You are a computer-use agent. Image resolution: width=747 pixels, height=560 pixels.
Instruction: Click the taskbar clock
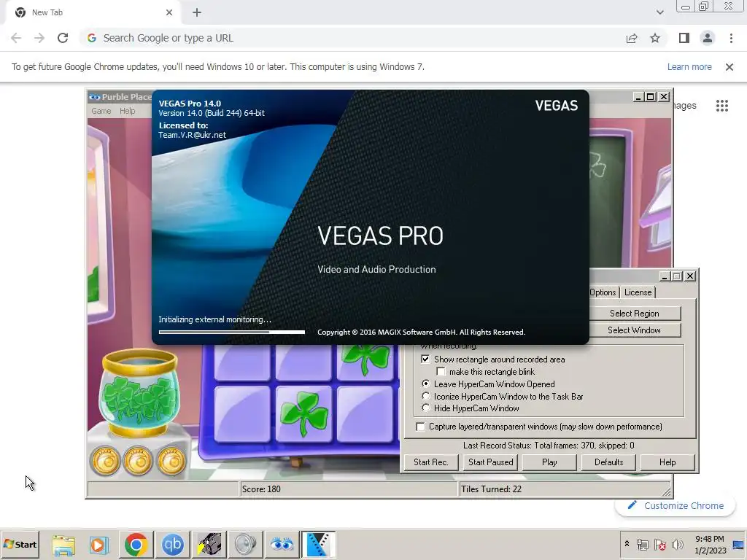coord(710,544)
